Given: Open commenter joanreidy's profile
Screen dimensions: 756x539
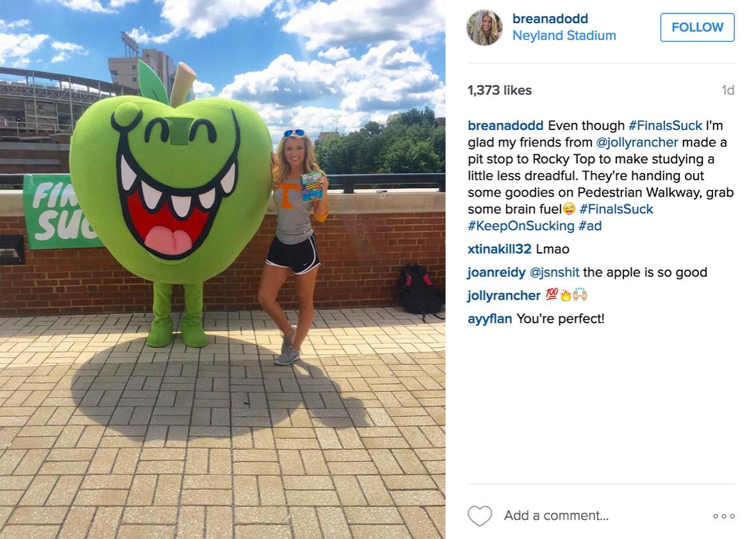Looking at the screenshot, I should 496,273.
